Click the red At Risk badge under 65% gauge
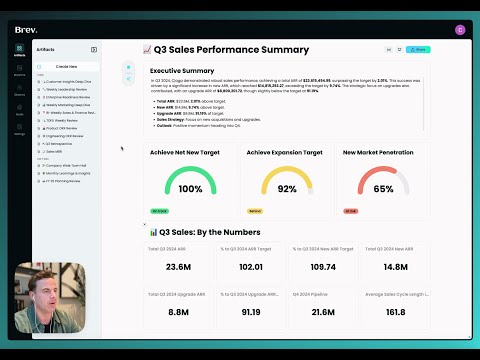This screenshot has width=480, height=360. [351, 211]
